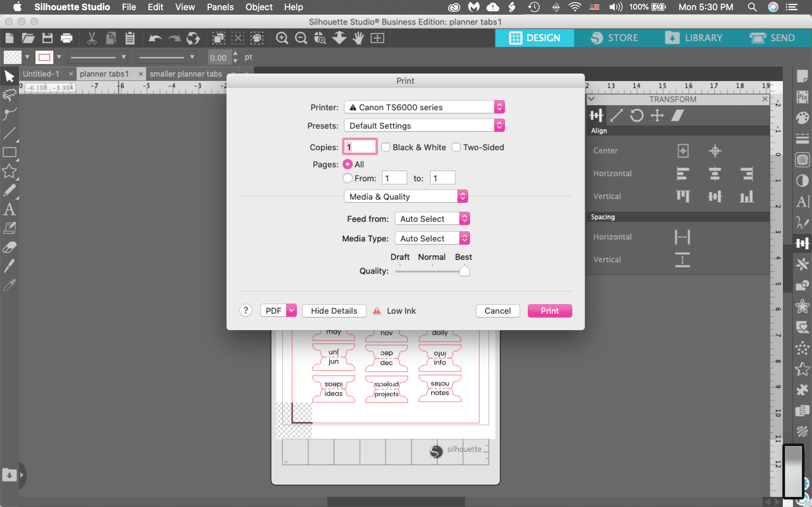Open the Pixscan panel icon

coord(802,97)
